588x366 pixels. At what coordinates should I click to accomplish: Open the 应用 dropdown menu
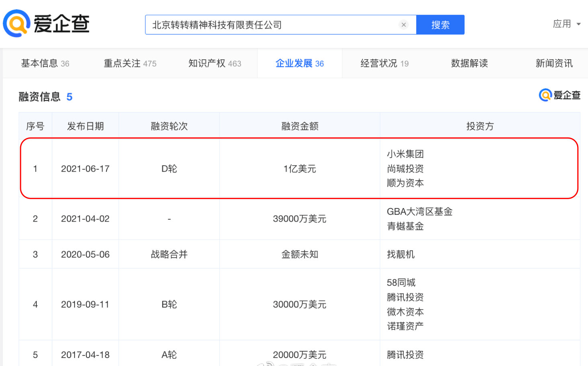567,24
